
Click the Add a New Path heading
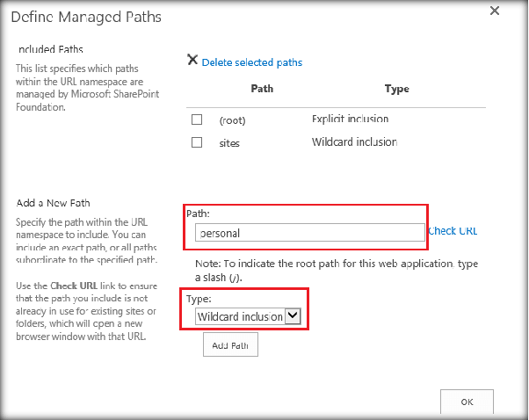(x=54, y=203)
